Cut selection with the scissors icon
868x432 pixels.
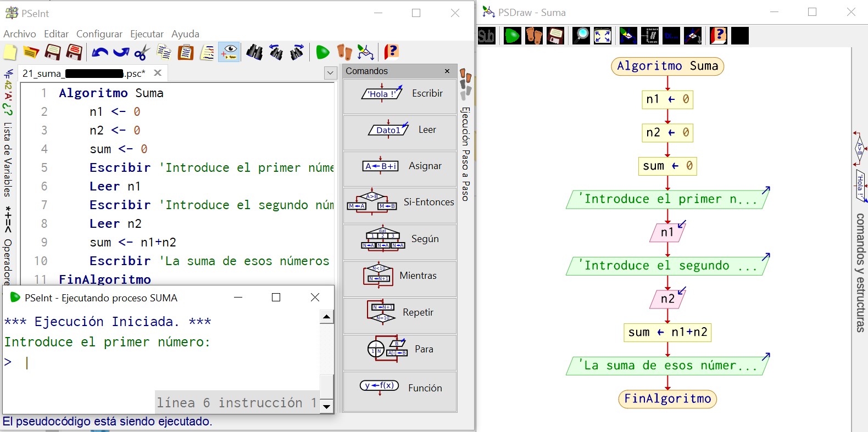[142, 53]
